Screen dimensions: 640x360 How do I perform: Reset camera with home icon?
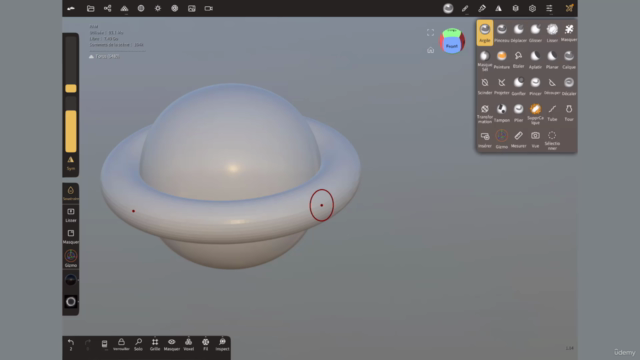(430, 50)
